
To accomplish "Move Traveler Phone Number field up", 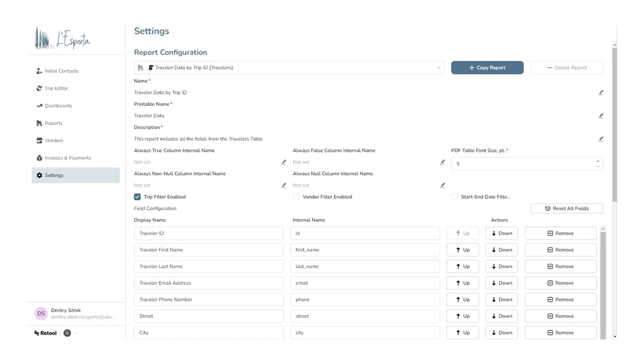I will click(462, 300).
